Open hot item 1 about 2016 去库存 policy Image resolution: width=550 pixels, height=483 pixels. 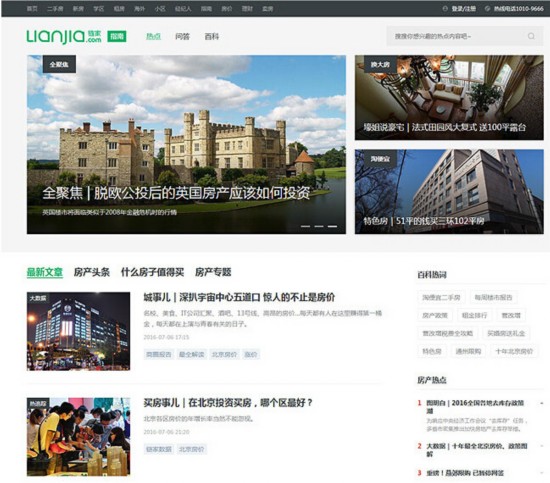click(475, 407)
